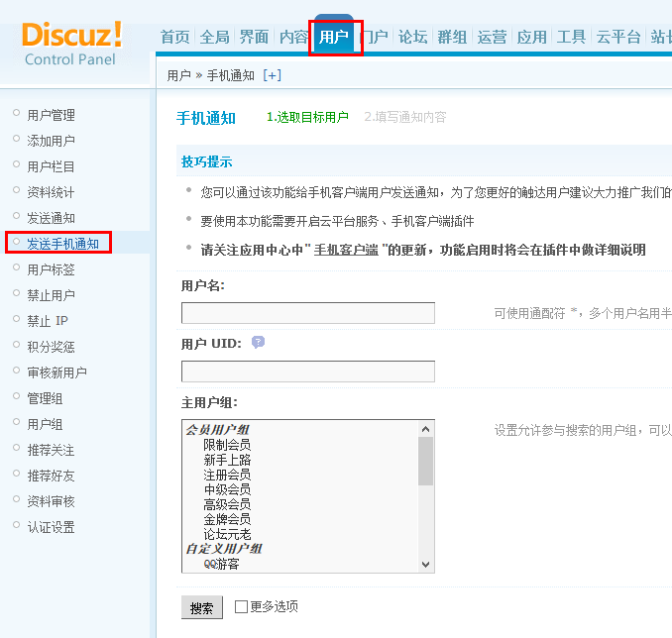Click the [+] add-to-favorites link in breadcrumb
This screenshot has height=638, width=672.
(x=273, y=75)
